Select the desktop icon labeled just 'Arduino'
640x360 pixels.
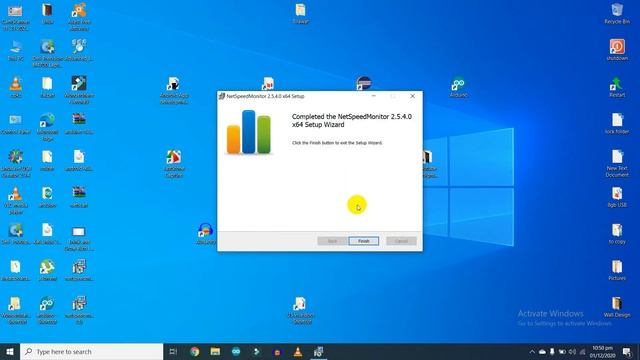pyautogui.click(x=458, y=87)
